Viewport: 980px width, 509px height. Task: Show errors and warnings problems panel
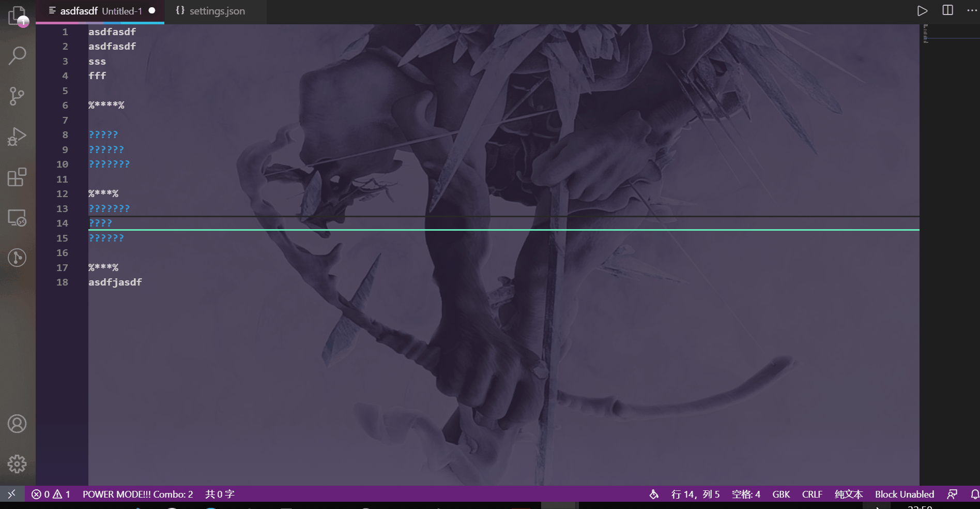[51, 494]
